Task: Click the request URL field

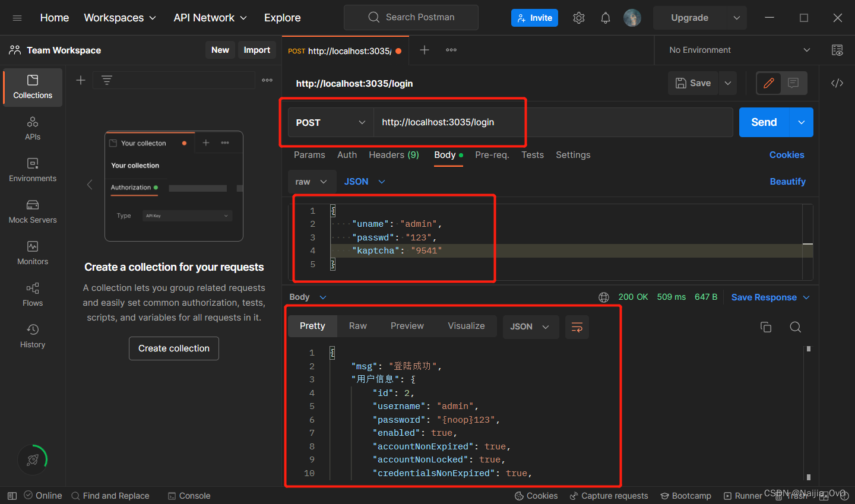Action: coord(553,122)
